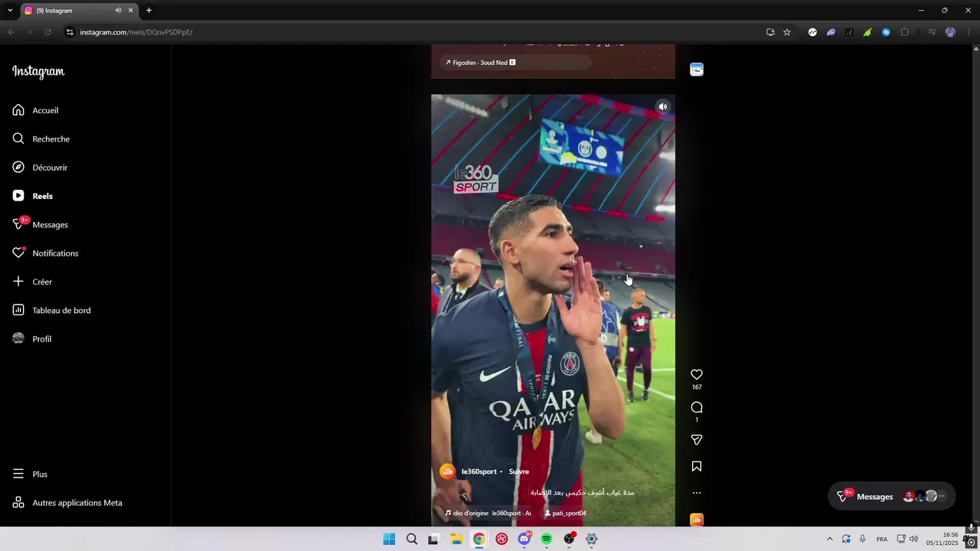Open a new browser tab

click(x=149, y=11)
